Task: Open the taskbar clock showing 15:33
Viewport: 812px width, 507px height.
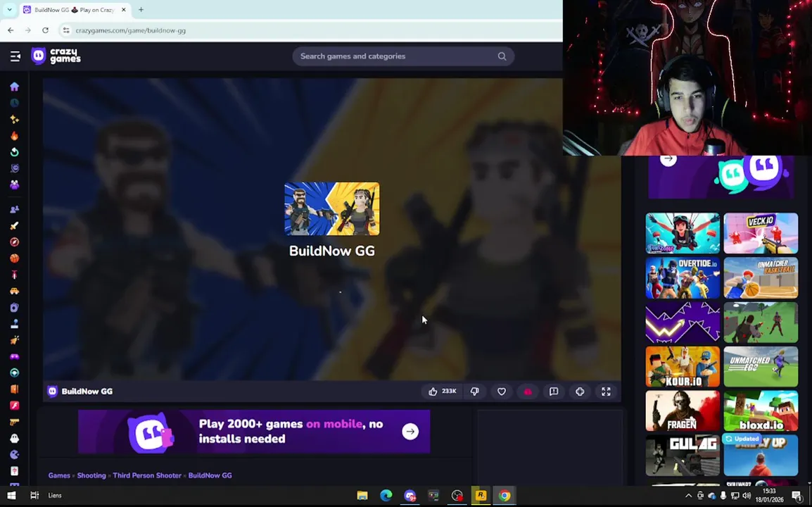Action: (x=770, y=495)
